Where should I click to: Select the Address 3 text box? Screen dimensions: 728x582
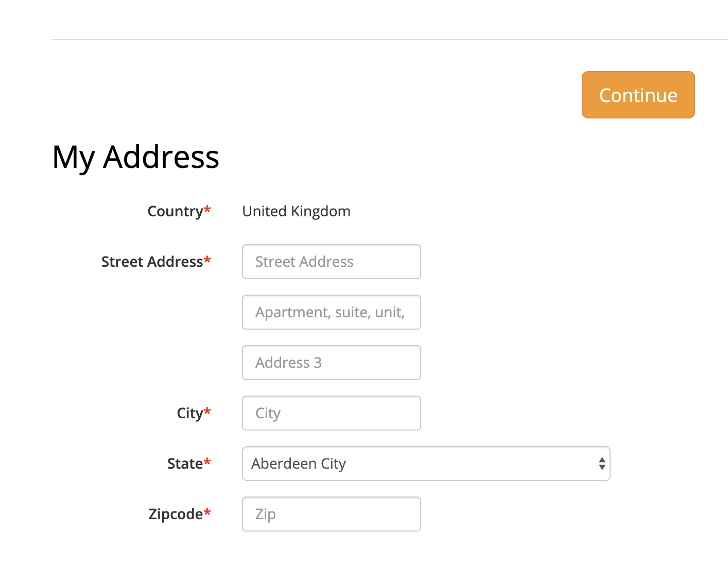(331, 363)
